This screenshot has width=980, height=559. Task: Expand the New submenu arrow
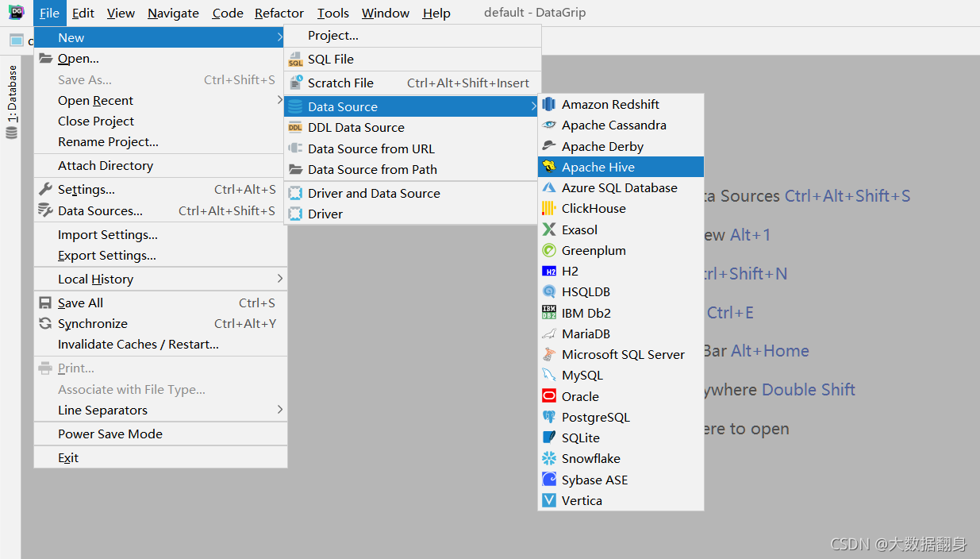coord(279,37)
